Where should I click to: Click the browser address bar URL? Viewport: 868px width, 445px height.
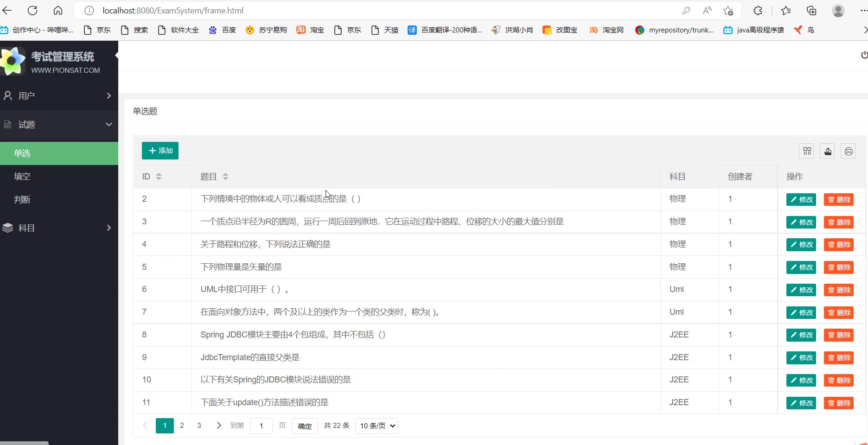pyautogui.click(x=173, y=11)
